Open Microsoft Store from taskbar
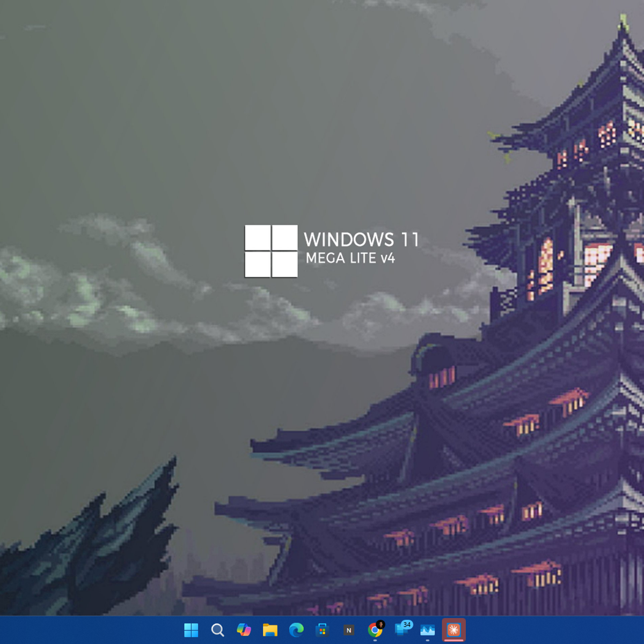The width and height of the screenshot is (644, 644). point(322,630)
